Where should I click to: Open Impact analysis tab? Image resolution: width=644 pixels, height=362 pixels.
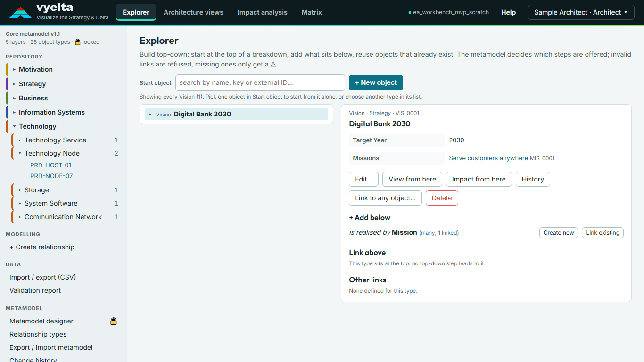coord(262,12)
